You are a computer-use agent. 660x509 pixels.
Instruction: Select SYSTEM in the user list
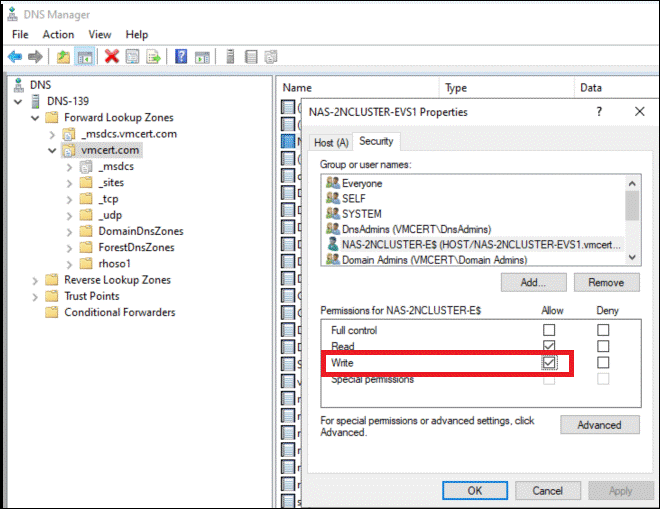[x=362, y=214]
